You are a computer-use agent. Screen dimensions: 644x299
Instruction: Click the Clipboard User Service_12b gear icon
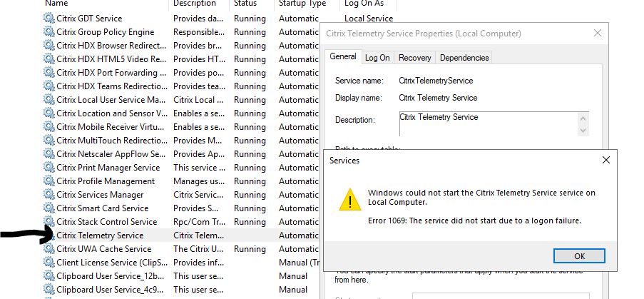[49, 276]
